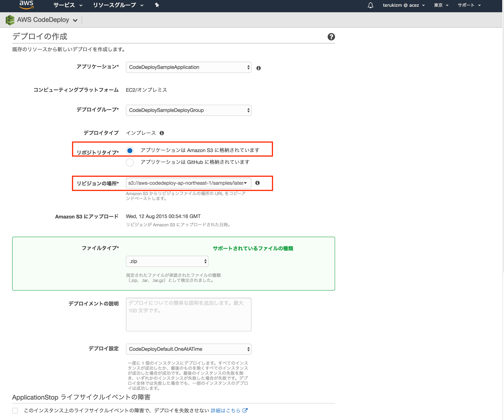Click the deployment description text area
The width and height of the screenshot is (504, 420).
(x=188, y=314)
